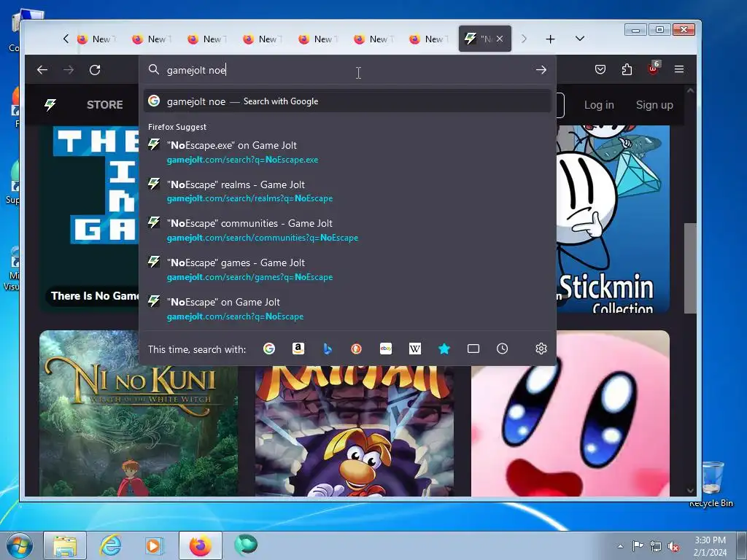Screen dimensions: 747x560
Task: Open the "NoEscape" communities suggestion
Action: 348,230
